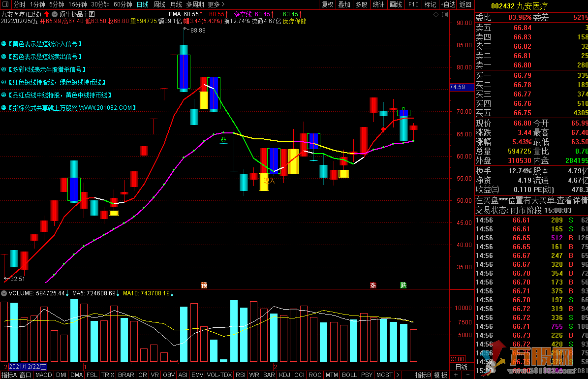Zoom out chart with minus button
Viewport: 588px width, 379px height.
point(467,375)
